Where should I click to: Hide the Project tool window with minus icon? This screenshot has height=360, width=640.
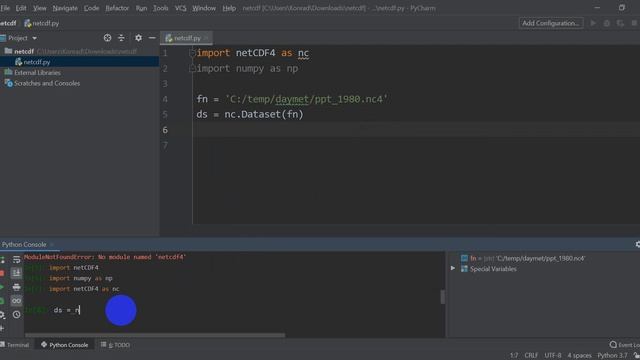coord(152,38)
